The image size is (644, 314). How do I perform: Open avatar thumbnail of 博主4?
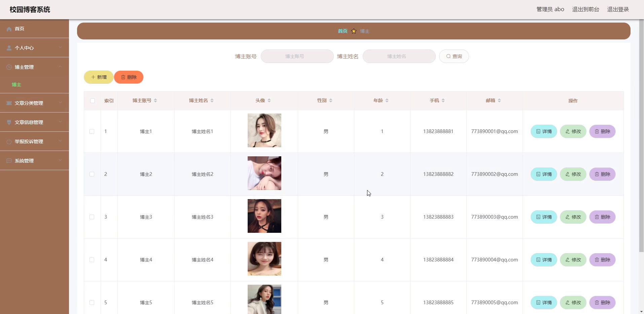[264, 259]
